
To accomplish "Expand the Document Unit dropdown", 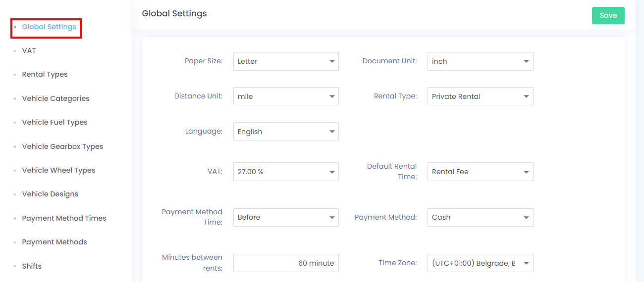I will tap(480, 61).
